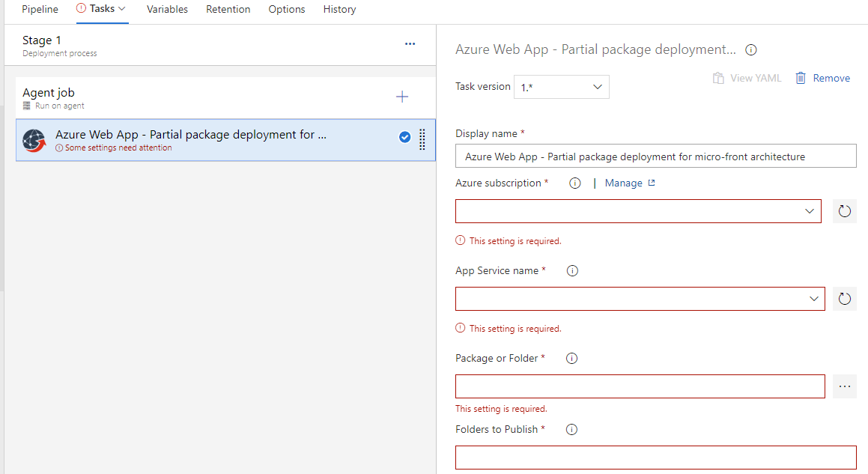Click the Azure Web App task icon
The image size is (868, 474).
pyautogui.click(x=34, y=141)
